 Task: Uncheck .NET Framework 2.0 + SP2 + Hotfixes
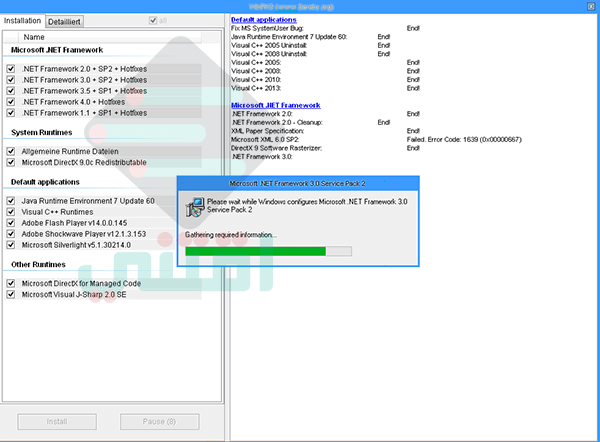[11, 69]
